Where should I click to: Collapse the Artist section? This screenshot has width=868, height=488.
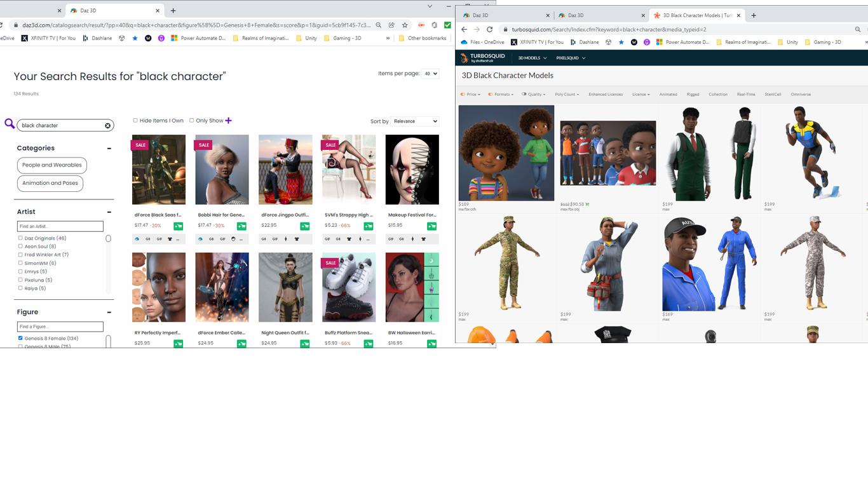click(109, 212)
